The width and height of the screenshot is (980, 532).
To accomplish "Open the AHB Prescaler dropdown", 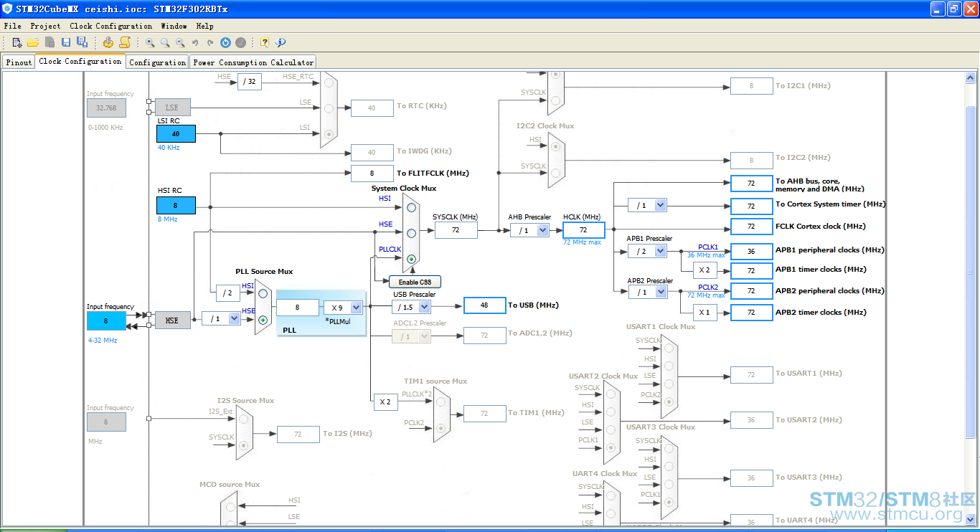I will 542,230.
